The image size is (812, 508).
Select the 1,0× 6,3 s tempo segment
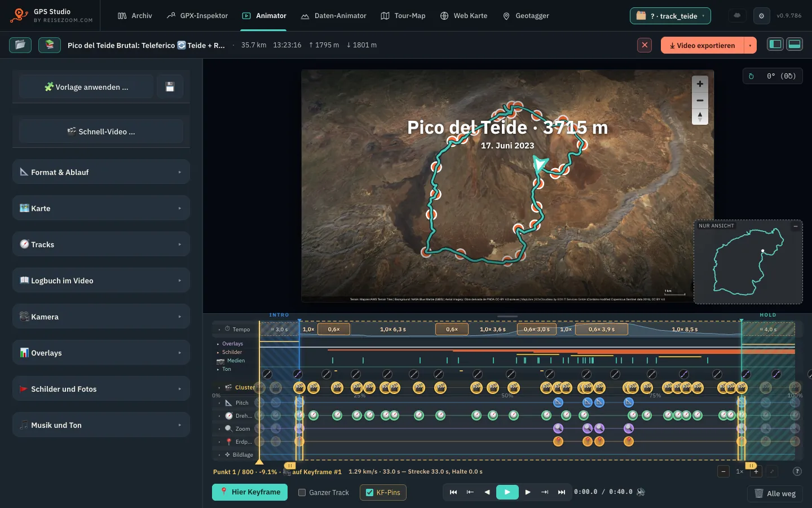pos(392,329)
